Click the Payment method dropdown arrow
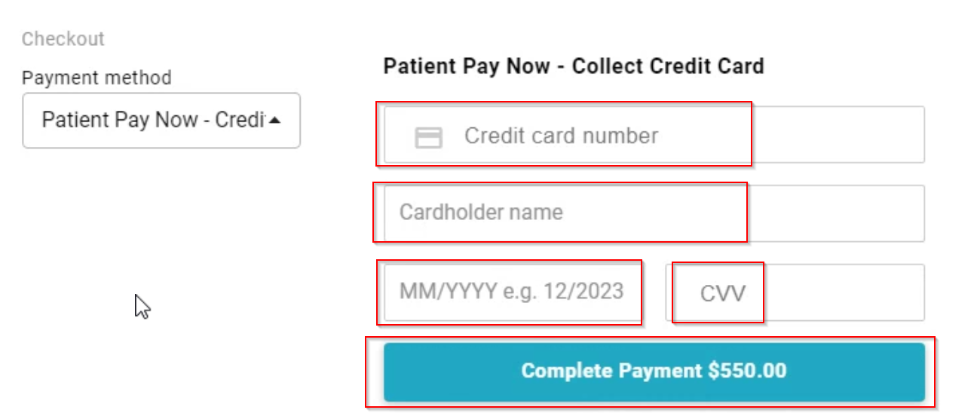Viewport: 980px width, 413px height. coord(275,120)
